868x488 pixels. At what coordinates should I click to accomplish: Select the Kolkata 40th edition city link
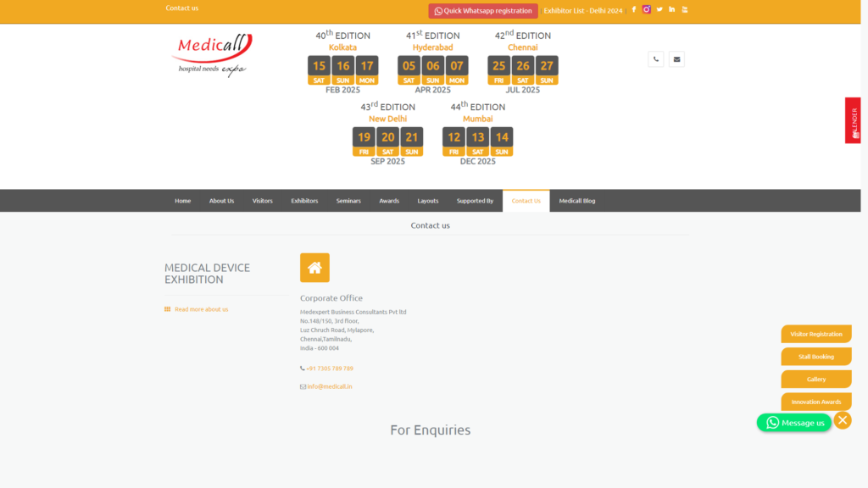pos(342,47)
